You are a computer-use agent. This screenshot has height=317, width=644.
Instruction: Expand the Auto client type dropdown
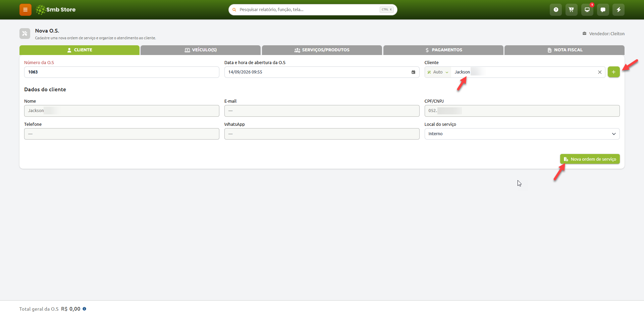pos(438,72)
